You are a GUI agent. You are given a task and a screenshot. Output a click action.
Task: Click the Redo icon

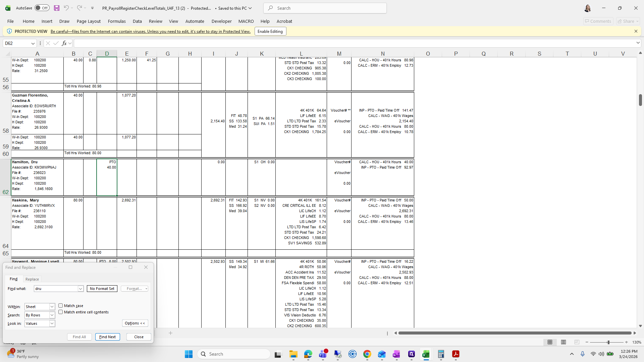(x=80, y=8)
